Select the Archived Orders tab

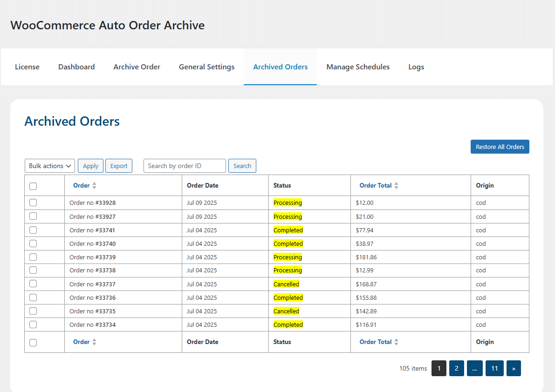click(281, 67)
